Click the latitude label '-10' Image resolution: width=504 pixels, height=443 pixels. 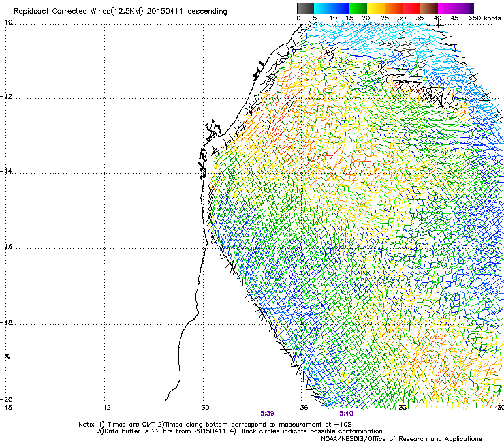click(x=6, y=22)
